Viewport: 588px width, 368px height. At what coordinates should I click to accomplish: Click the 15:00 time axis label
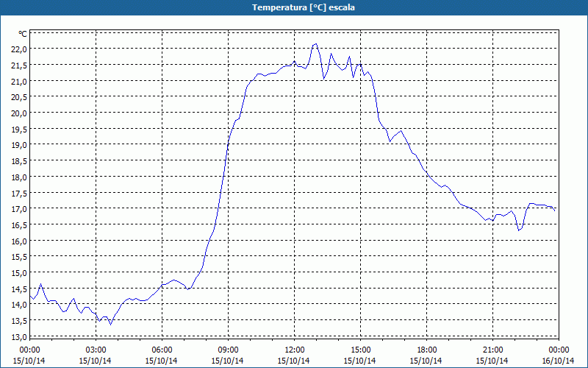[x=360, y=350]
